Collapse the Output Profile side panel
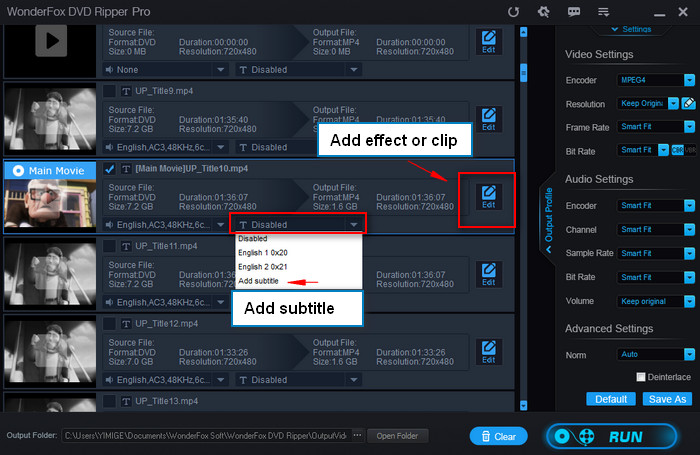 pos(549,221)
